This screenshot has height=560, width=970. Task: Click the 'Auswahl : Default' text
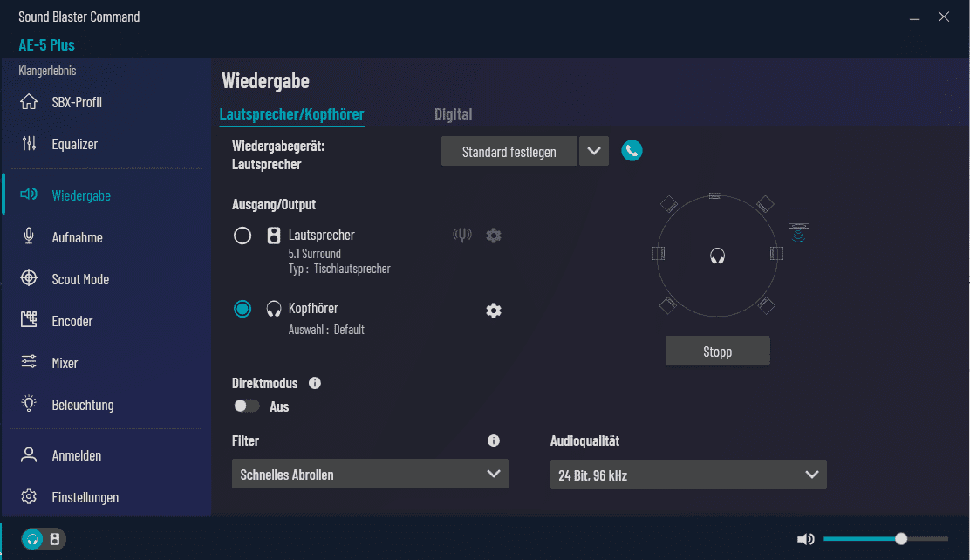coord(326,330)
